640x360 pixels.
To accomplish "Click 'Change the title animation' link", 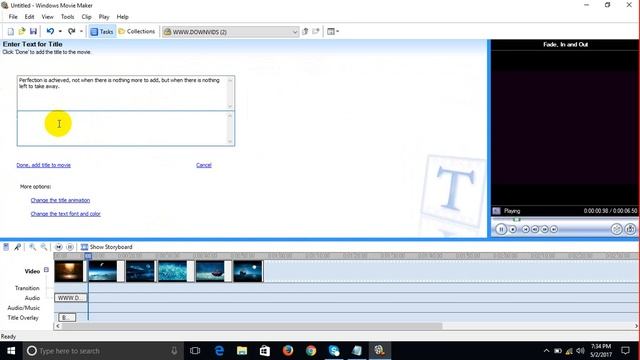I will click(x=60, y=200).
